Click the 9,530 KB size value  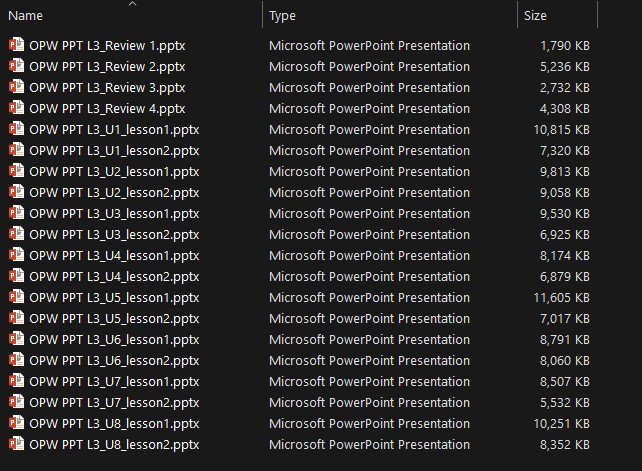[x=565, y=213]
